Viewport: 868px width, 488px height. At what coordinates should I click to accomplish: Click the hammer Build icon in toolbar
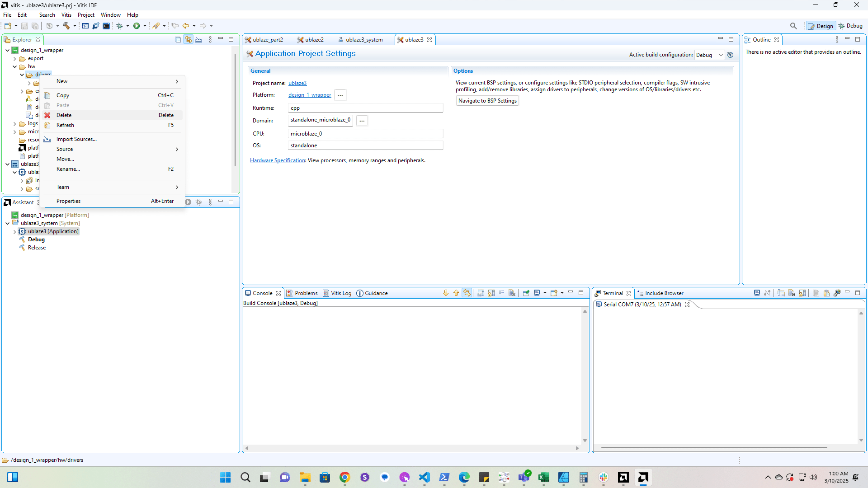pyautogui.click(x=66, y=26)
